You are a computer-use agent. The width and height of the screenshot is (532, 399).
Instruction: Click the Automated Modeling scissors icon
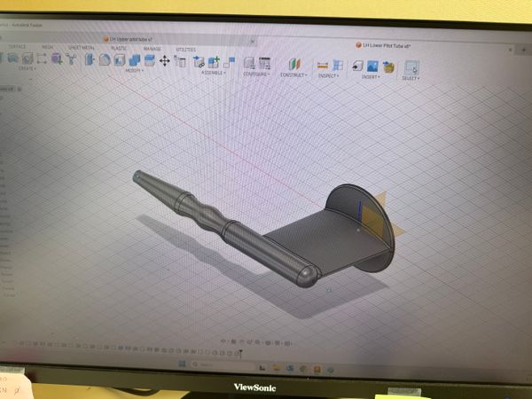point(71,59)
